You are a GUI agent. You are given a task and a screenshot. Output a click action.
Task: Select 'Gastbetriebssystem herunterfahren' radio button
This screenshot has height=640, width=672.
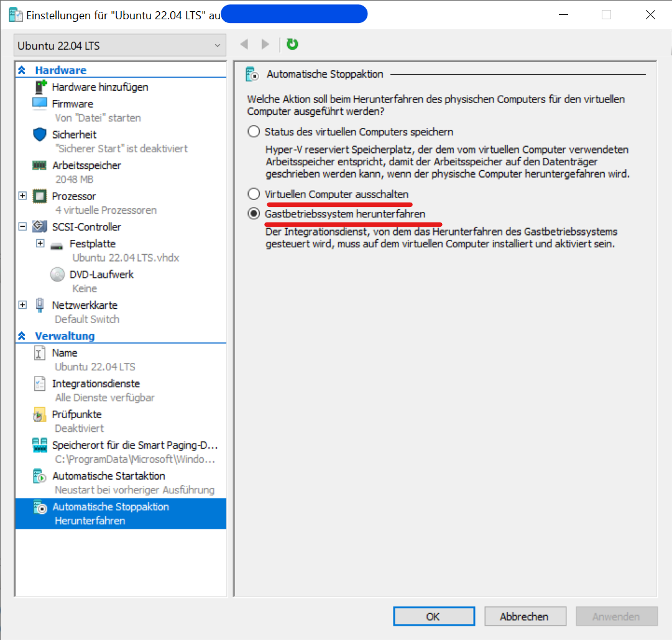254,214
